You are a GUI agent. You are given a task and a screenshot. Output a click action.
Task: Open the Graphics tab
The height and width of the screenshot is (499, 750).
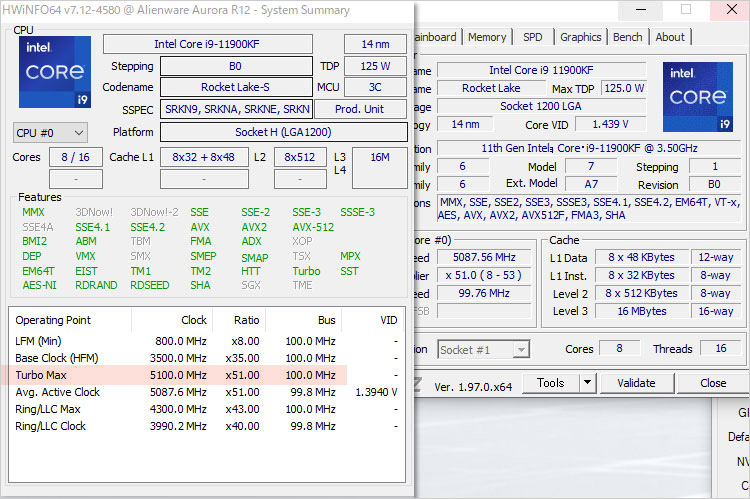(x=580, y=37)
